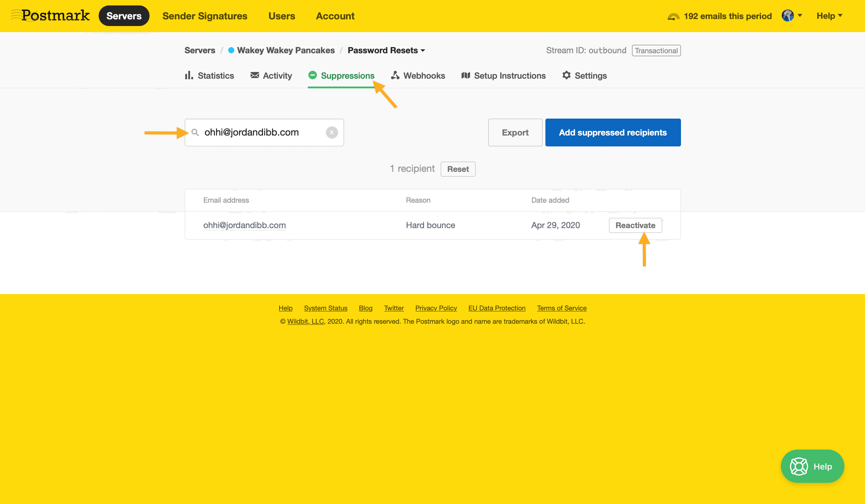Click the Apr 29, 2020 date cell

click(555, 225)
